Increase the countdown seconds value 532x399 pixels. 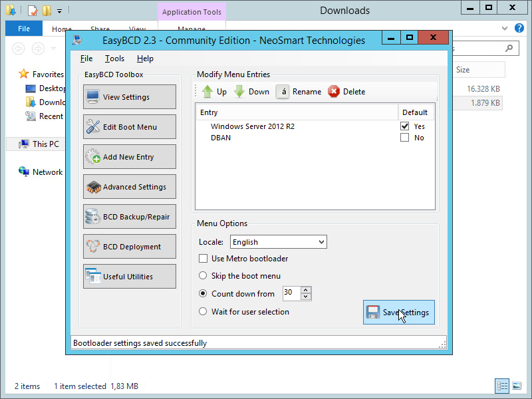(x=306, y=290)
